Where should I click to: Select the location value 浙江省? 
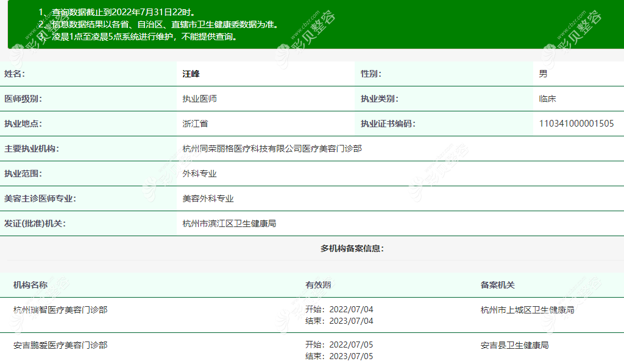tap(195, 124)
